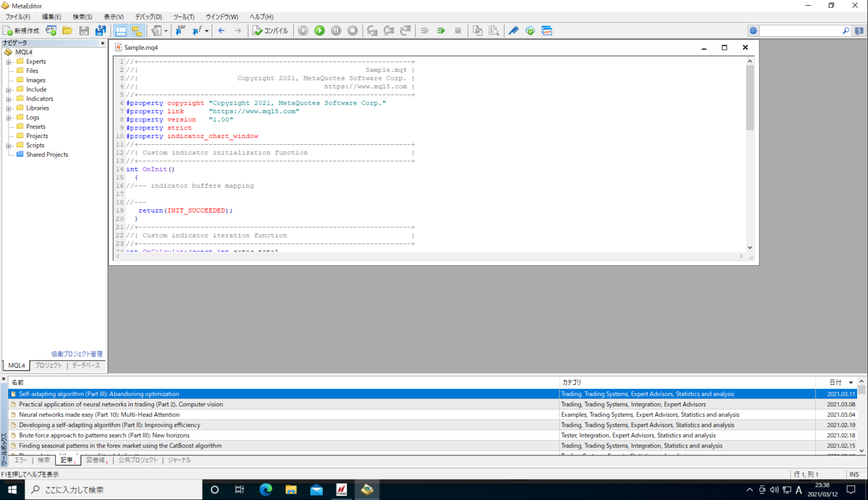Click the Compile (コンパイル) toolbar button

click(x=270, y=31)
